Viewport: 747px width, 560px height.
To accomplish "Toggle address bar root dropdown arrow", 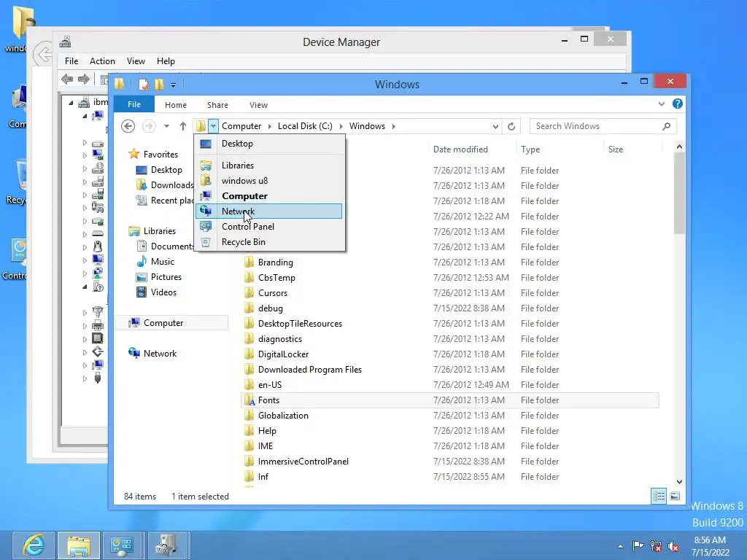I will coord(213,126).
